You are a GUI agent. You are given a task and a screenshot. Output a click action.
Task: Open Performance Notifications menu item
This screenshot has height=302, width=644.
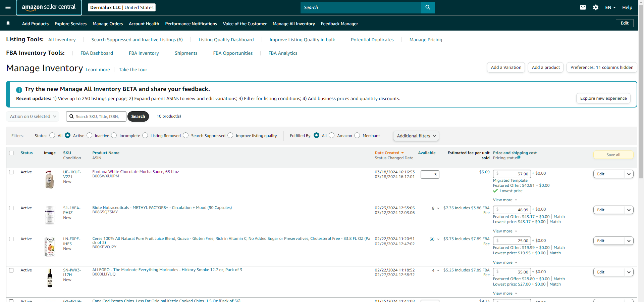(191, 24)
